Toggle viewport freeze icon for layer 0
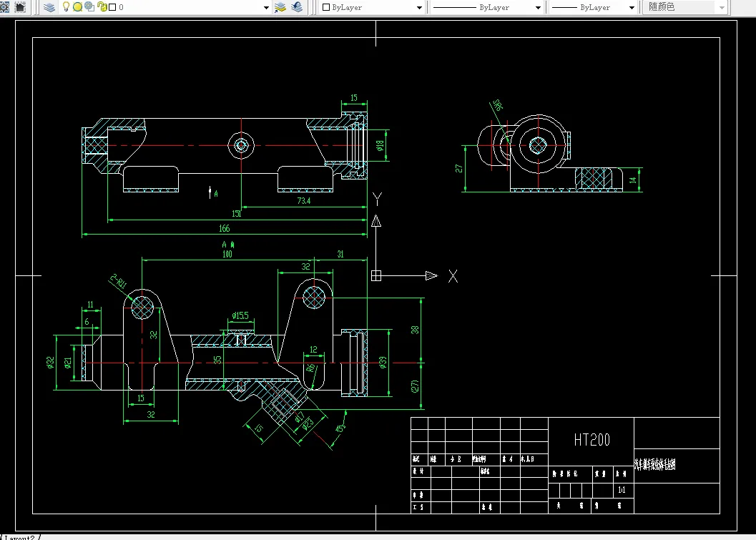 coord(89,6)
